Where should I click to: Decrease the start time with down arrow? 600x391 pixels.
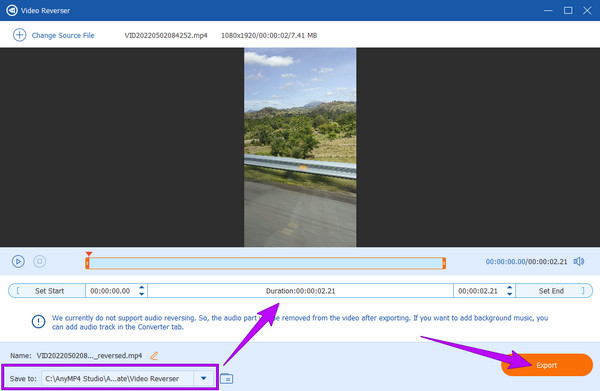point(142,294)
